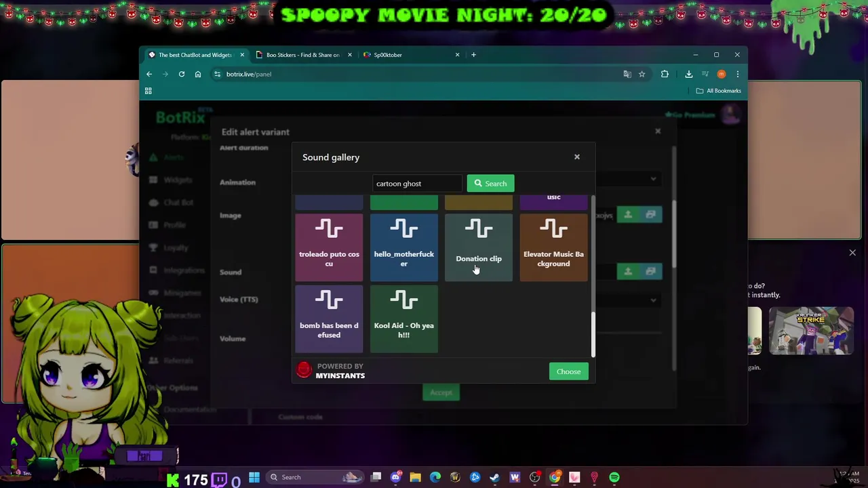Open Discord from the taskbar
The width and height of the screenshot is (868, 488).
click(x=395, y=477)
